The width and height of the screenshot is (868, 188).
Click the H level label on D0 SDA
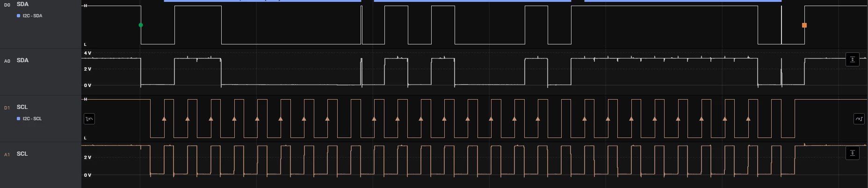pos(85,6)
